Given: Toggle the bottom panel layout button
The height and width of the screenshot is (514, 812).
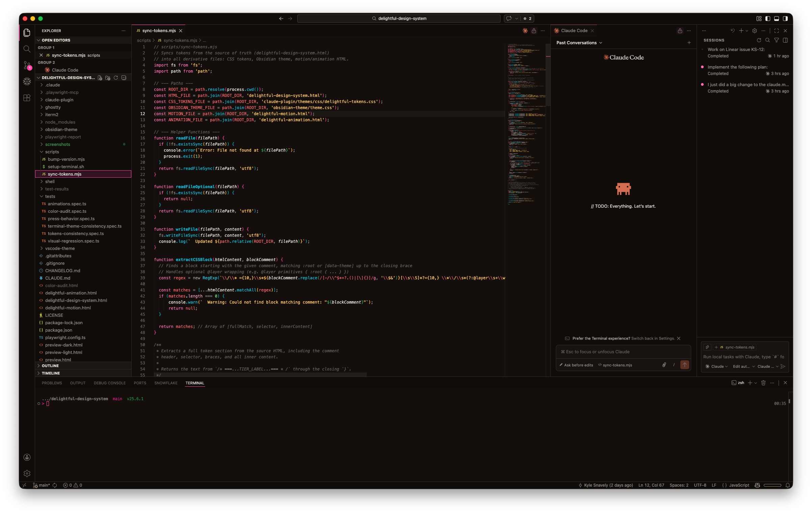Looking at the screenshot, I should [776, 19].
